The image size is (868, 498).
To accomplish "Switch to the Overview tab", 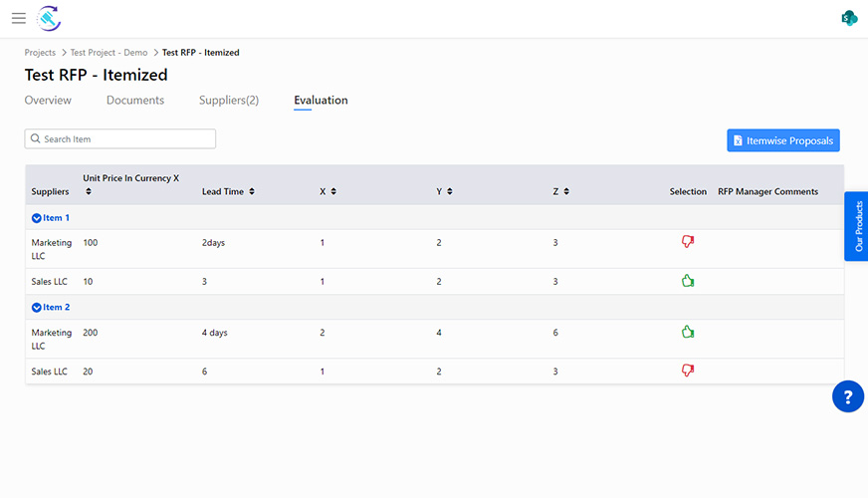I will (48, 101).
